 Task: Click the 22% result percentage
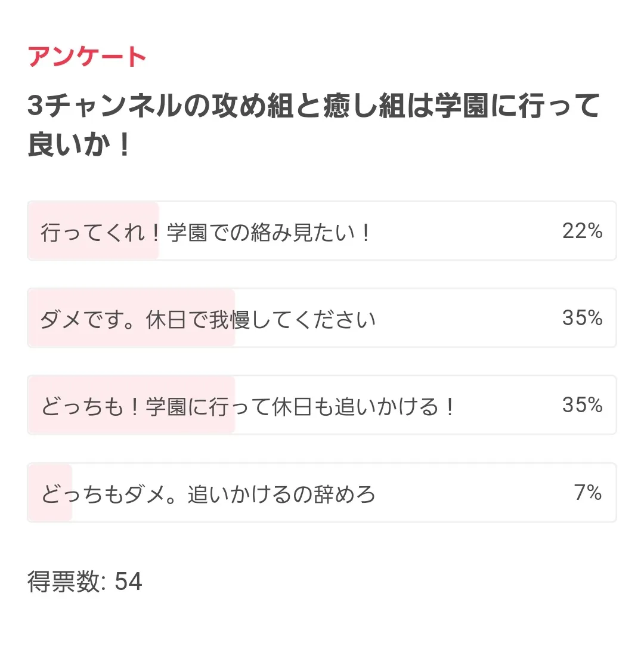[581, 231]
